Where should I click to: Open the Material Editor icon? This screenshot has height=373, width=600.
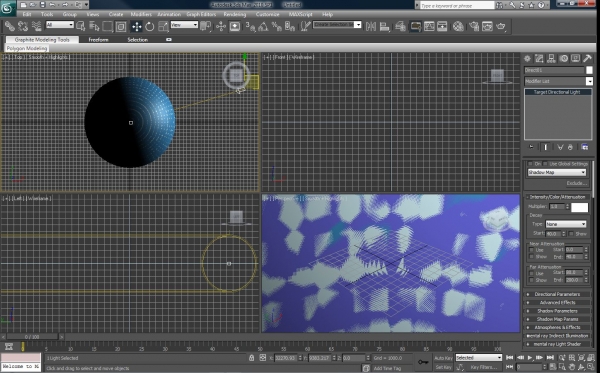(x=458, y=26)
